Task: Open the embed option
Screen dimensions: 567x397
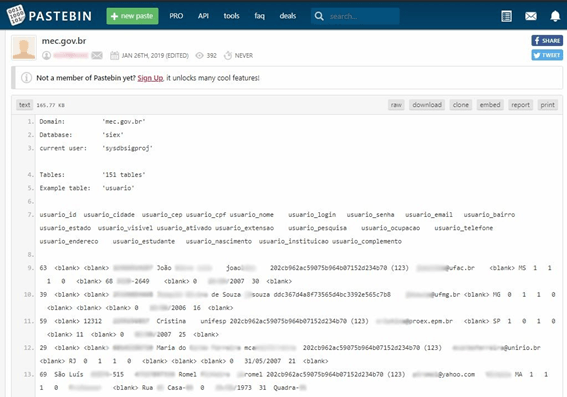Action: tap(490, 105)
